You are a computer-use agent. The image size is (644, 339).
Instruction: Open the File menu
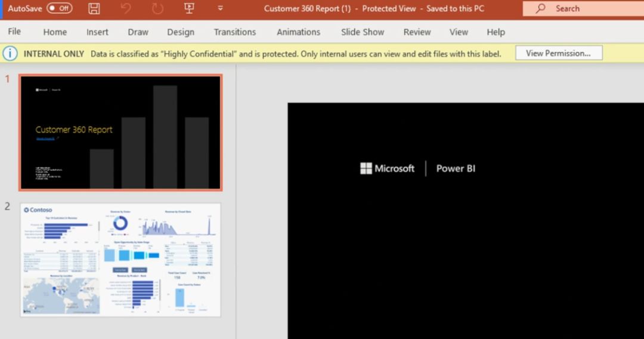(14, 32)
